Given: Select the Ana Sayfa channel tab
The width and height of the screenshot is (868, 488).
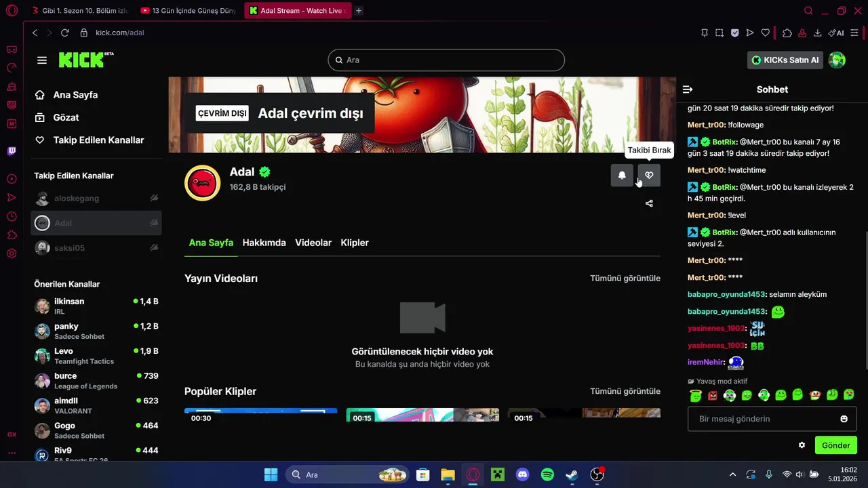Looking at the screenshot, I should (x=211, y=243).
